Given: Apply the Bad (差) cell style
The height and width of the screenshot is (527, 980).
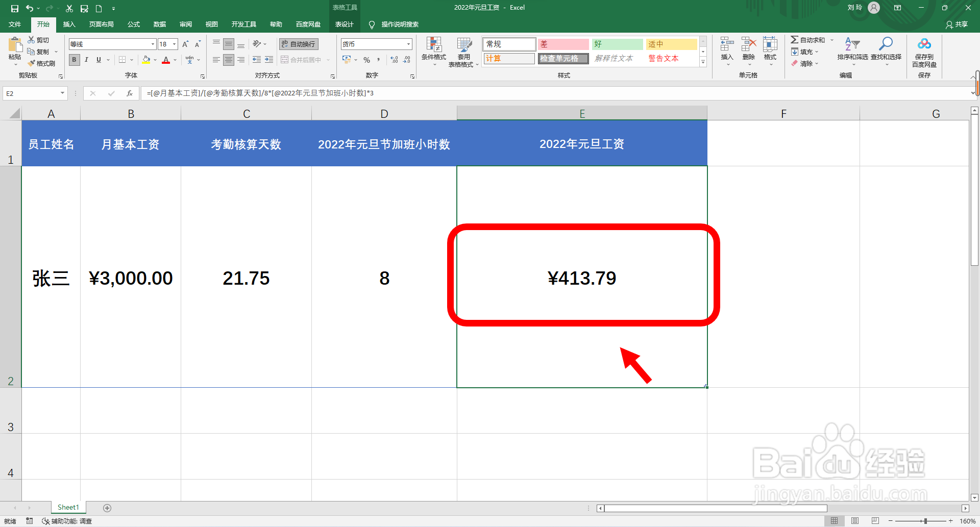Looking at the screenshot, I should [563, 44].
